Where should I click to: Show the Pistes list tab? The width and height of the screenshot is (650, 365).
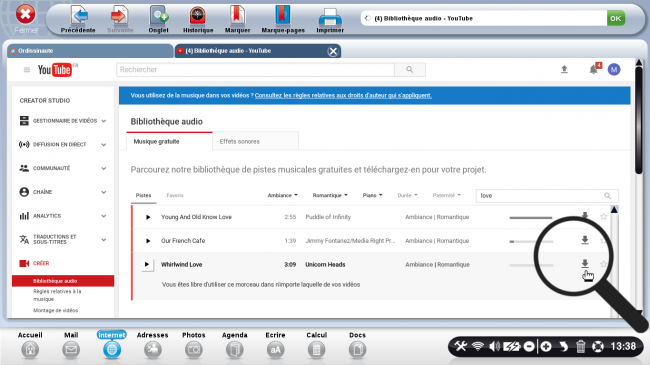143,195
